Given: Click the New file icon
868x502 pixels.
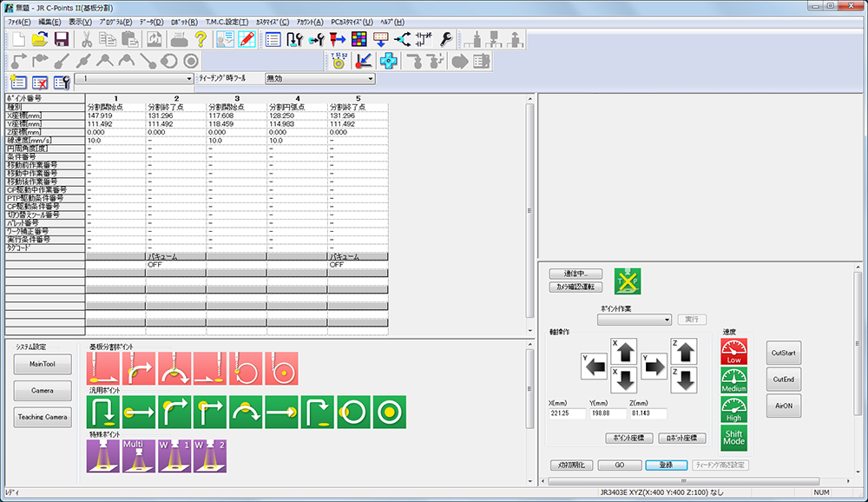Looking at the screenshot, I should pyautogui.click(x=18, y=39).
